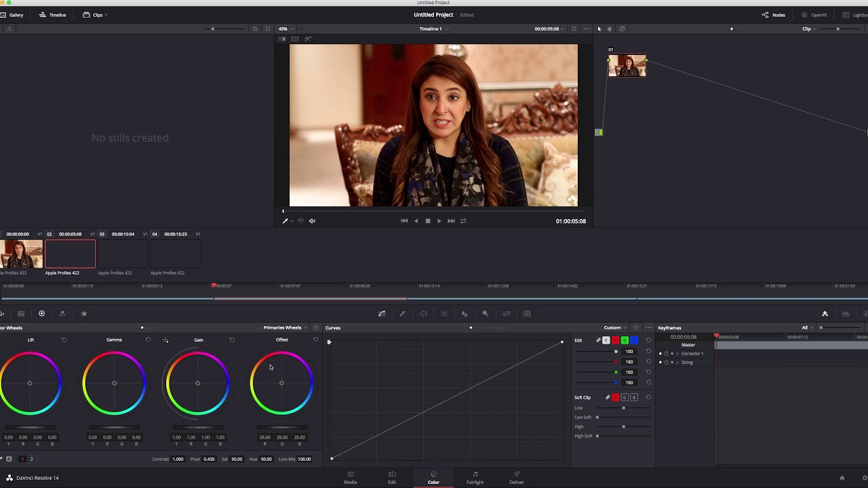Select the hand pan tool
The width and height of the screenshot is (868, 488).
[609, 29]
